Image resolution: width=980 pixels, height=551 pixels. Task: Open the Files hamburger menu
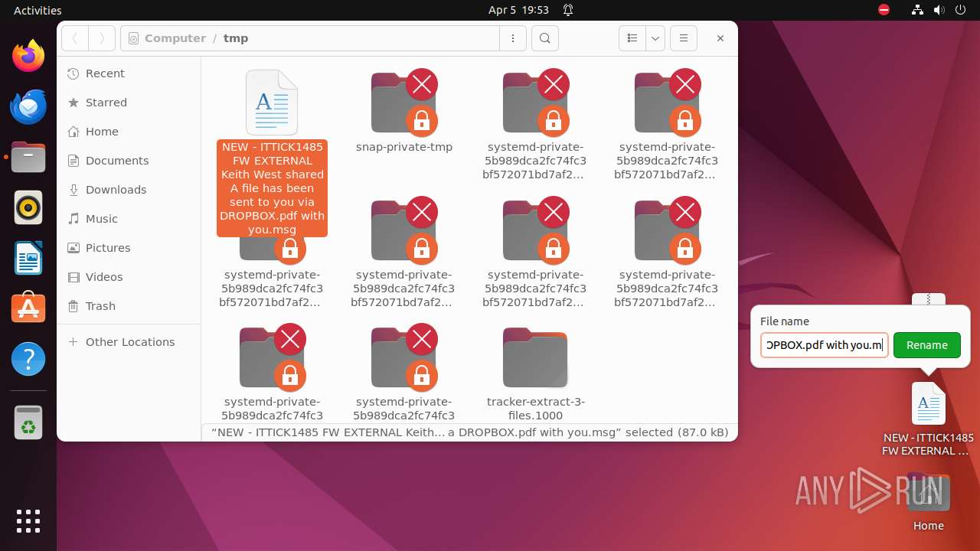click(683, 38)
